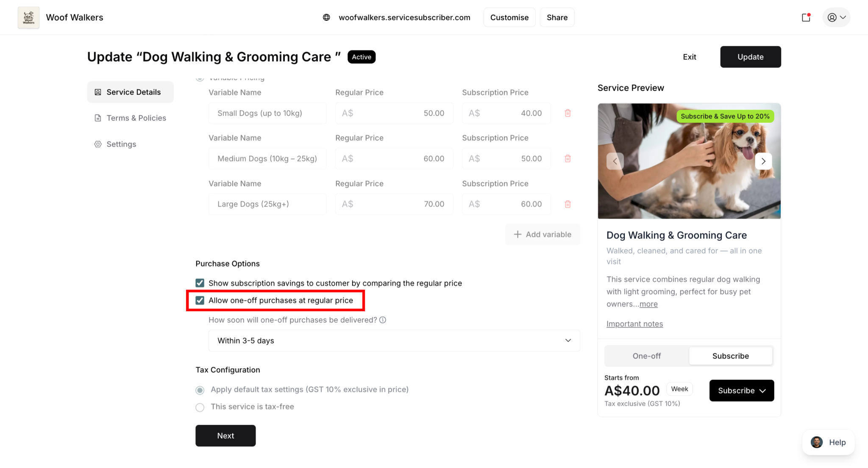Expand the Subscribe button dropdown in preview
The image size is (868, 468).
pos(741,390)
